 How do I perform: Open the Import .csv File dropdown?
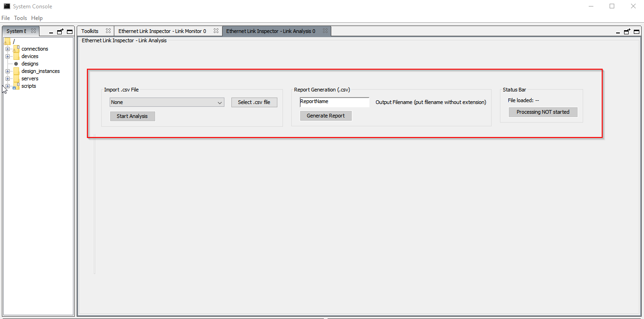click(167, 102)
